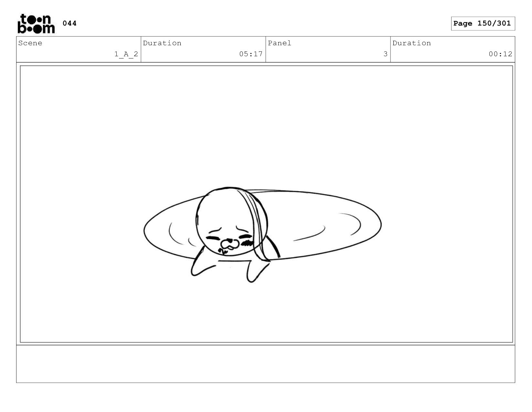Select the project number 044
Screen dimensions: 532x412
[x=69, y=23]
